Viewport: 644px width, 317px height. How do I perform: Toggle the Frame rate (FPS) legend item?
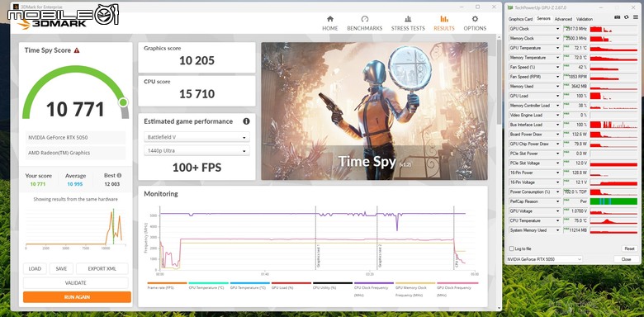[x=167, y=286]
